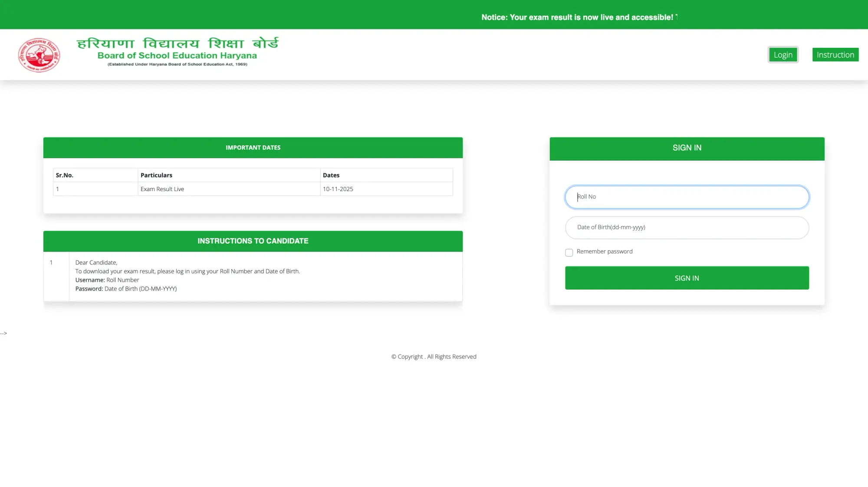Click the Board of School Education Haryana title
Screen dimensions: 868x487
[x=177, y=56]
